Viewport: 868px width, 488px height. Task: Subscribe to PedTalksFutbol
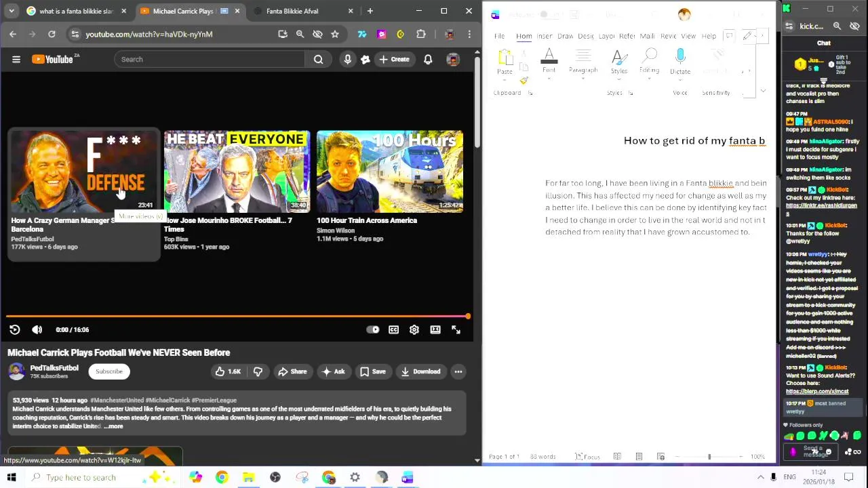tap(109, 371)
